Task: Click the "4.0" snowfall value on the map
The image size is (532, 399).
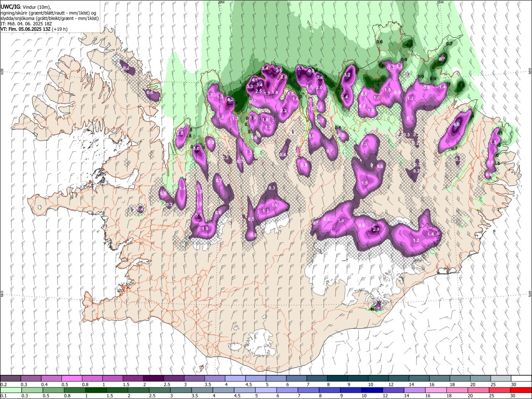Action: coord(456,124)
